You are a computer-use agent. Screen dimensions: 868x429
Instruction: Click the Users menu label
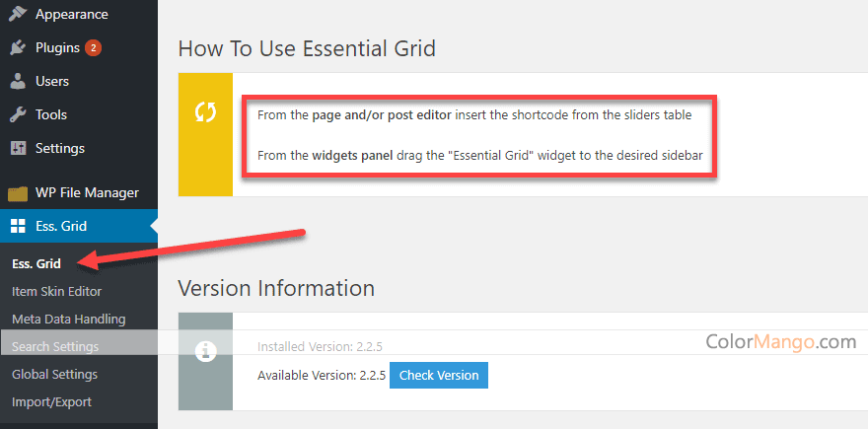[x=52, y=82]
